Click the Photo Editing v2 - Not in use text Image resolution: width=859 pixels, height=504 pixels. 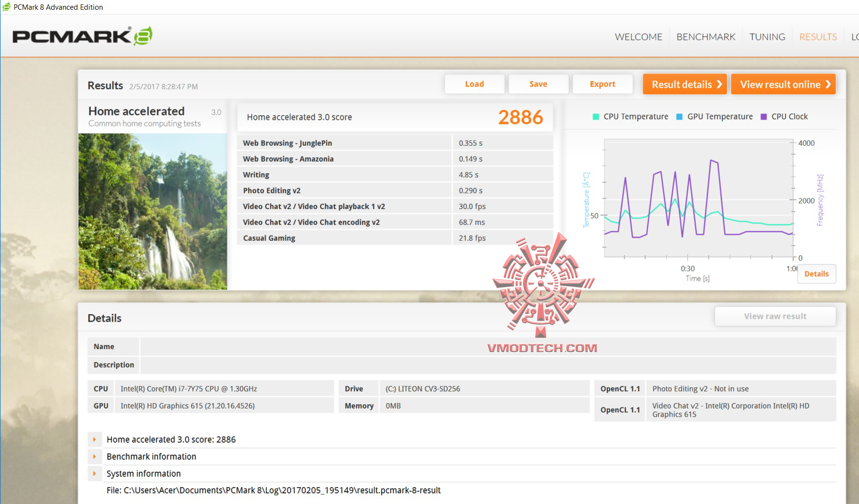[700, 389]
